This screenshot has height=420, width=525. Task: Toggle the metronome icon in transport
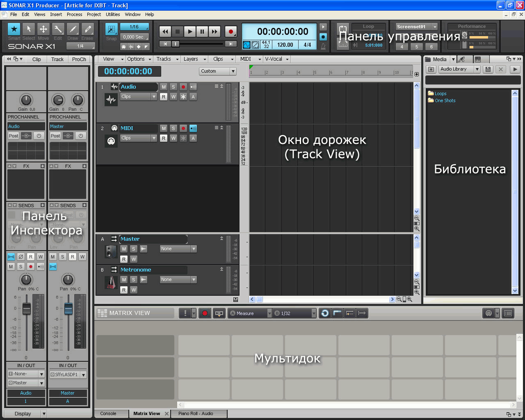point(323,46)
